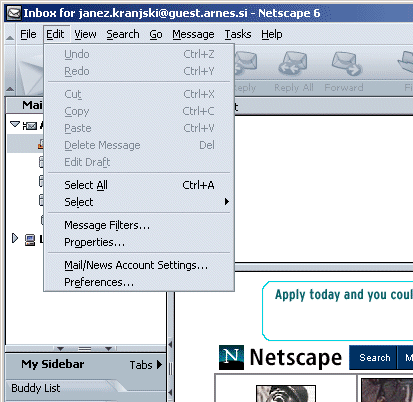Open the sidebar Tabs dropdown

[x=146, y=365]
